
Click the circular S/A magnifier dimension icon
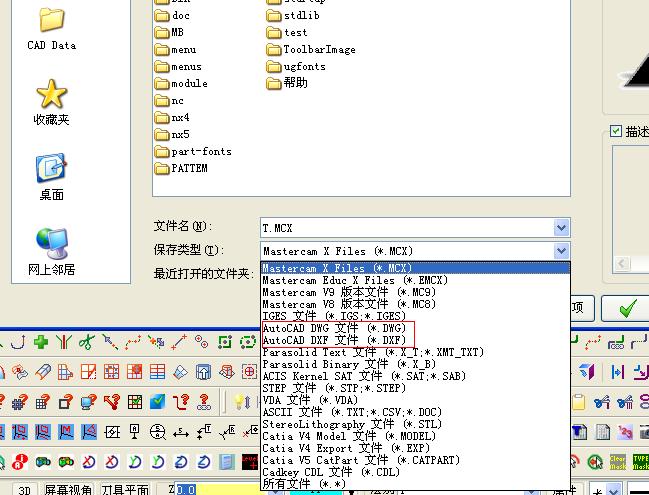[157, 432]
